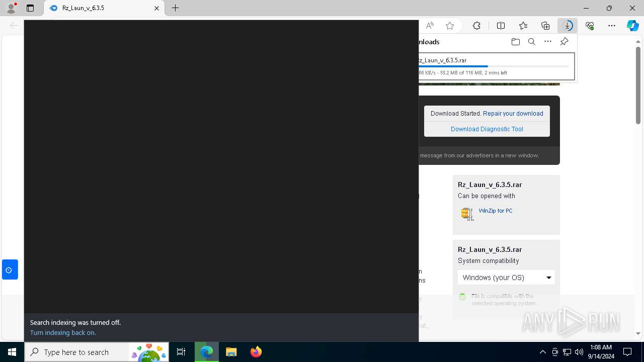The image size is (644, 362).
Task: Click the green compatibility check icon
Action: point(462,297)
